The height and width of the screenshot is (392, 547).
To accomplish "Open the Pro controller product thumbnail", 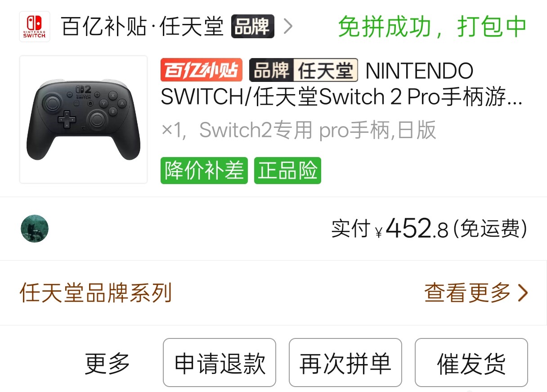I will (x=84, y=120).
